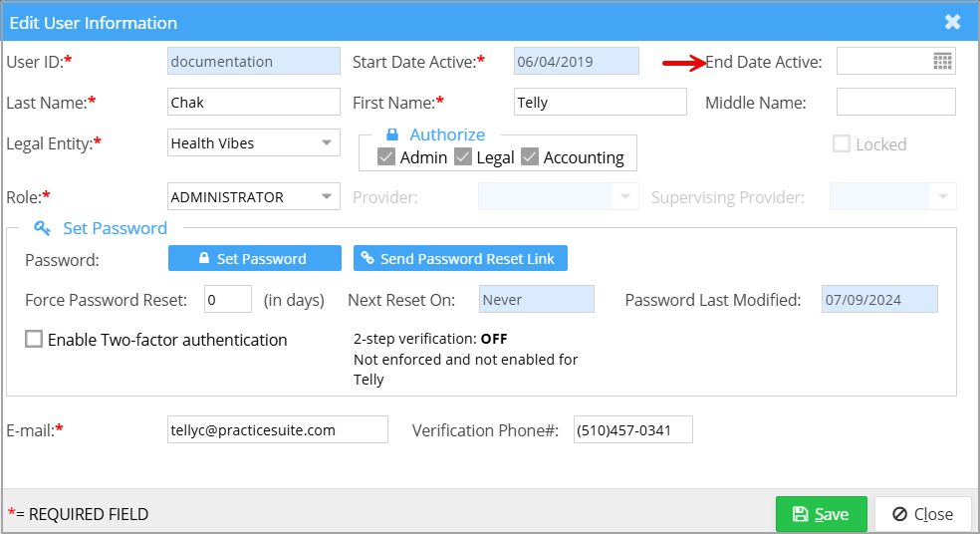
Task: Click the Force Password Reset days field
Action: 228,300
